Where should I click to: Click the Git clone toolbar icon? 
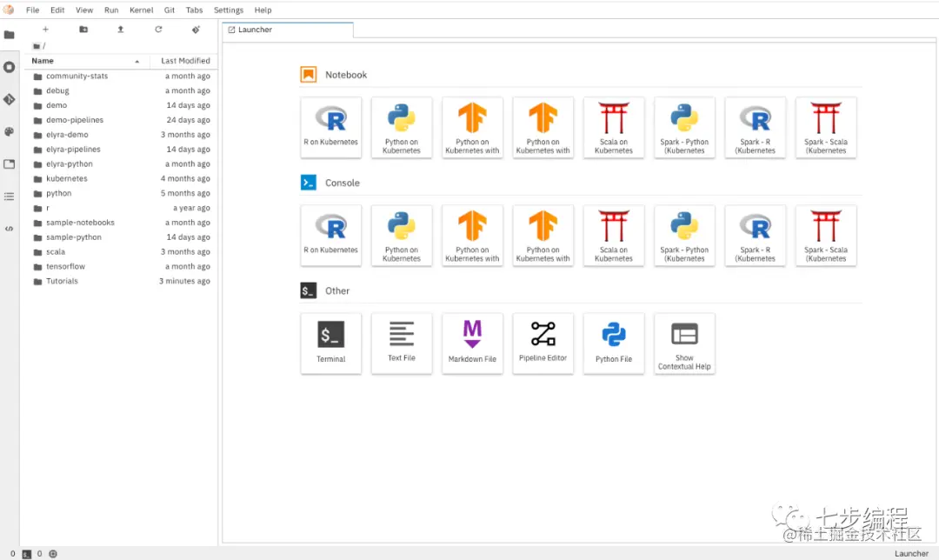pos(196,30)
